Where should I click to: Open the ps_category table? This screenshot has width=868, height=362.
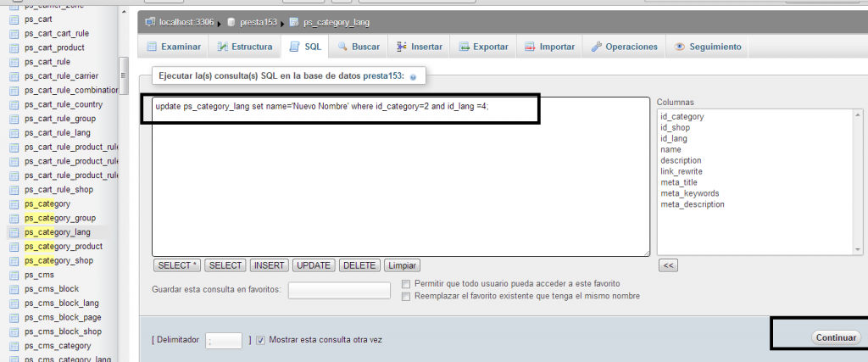pyautogui.click(x=47, y=203)
